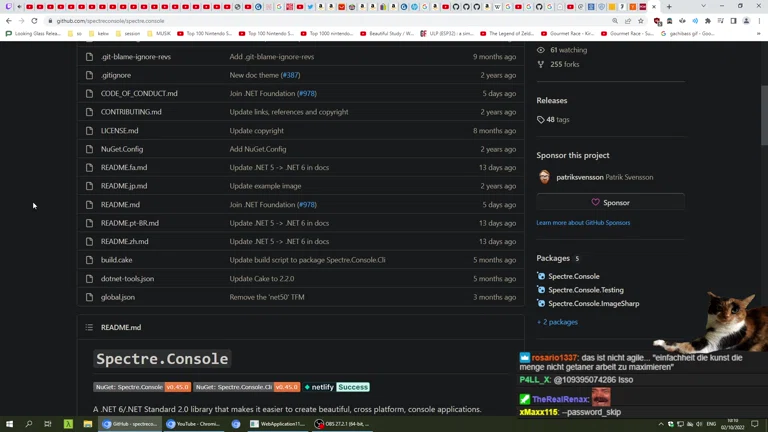Expand the '+ 2 packages' list
This screenshot has height=432, width=768.
557,322
